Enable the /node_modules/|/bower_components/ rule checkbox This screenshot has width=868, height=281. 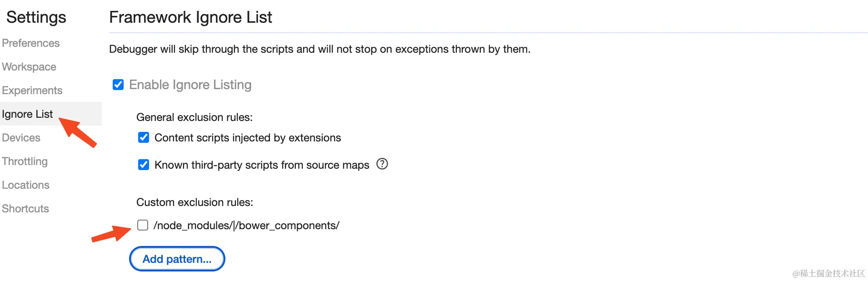[x=143, y=225]
